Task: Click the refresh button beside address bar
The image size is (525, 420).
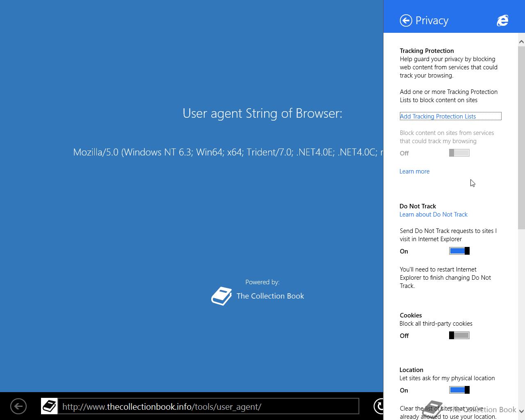Action: 379,406
